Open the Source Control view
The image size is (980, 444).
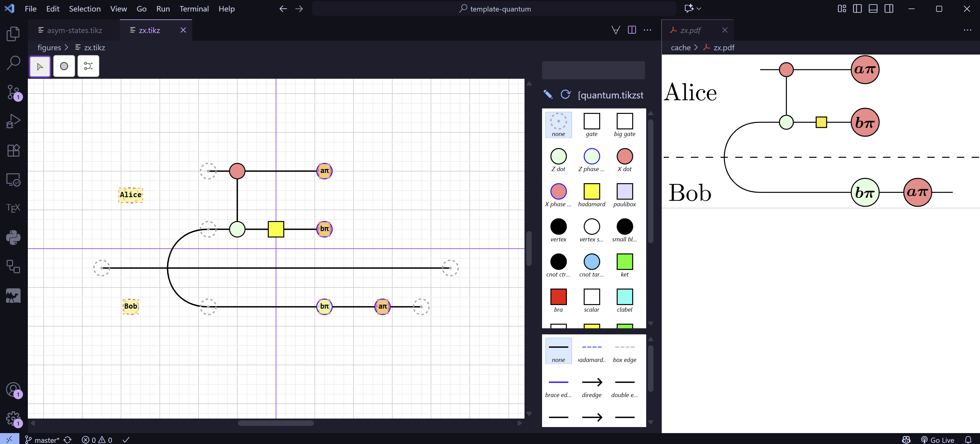(13, 92)
